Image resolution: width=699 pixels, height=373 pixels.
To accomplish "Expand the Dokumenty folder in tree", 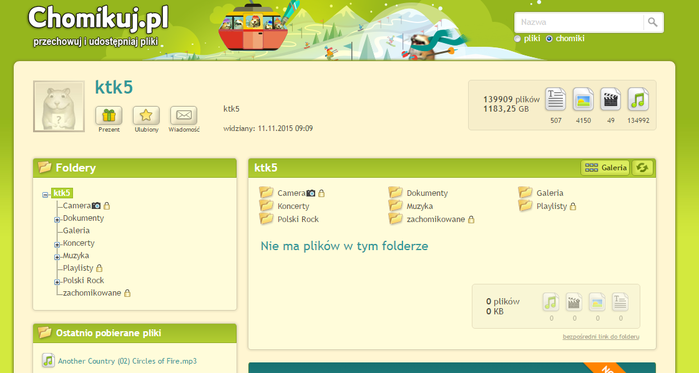I will tap(57, 220).
